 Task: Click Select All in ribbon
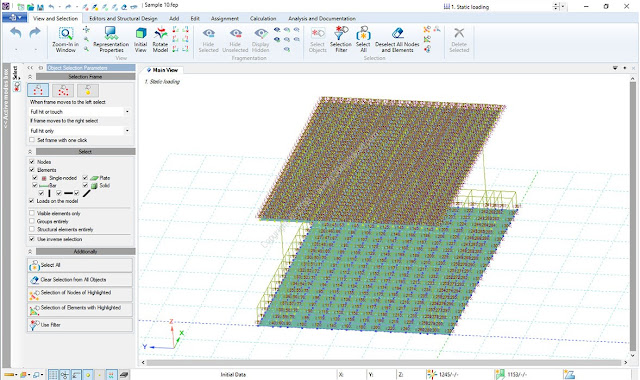pyautogui.click(x=363, y=40)
